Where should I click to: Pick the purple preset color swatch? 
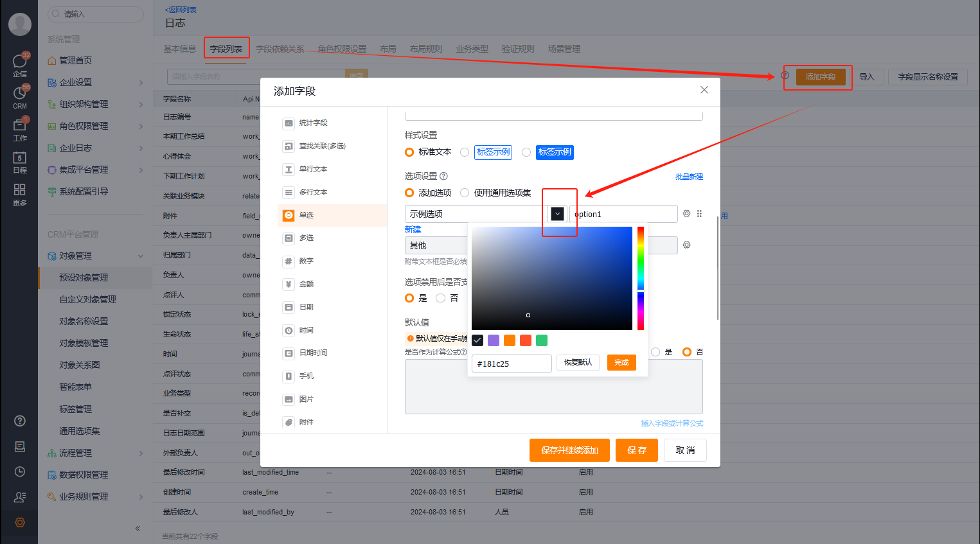coord(494,340)
